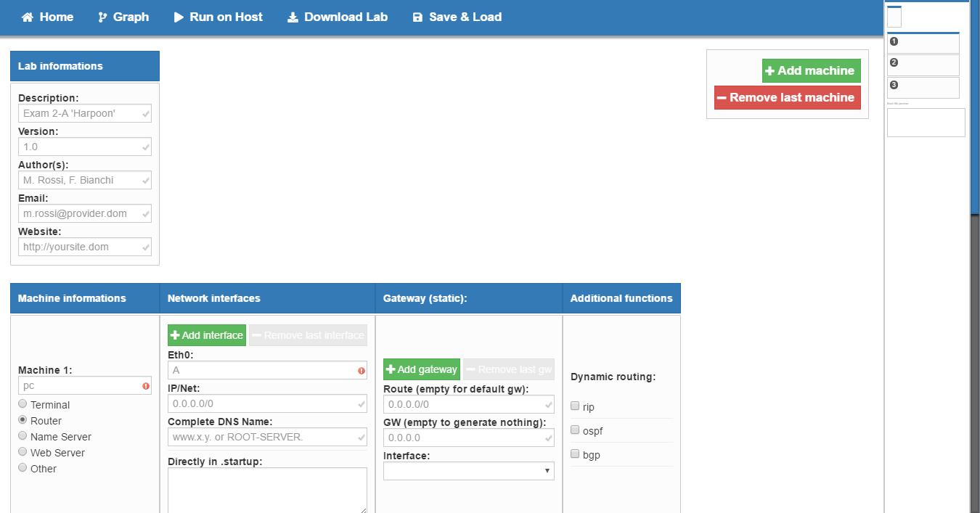Viewport: 980px width, 513px height.
Task: Click the Graph branch icon
Action: pyautogui.click(x=102, y=17)
